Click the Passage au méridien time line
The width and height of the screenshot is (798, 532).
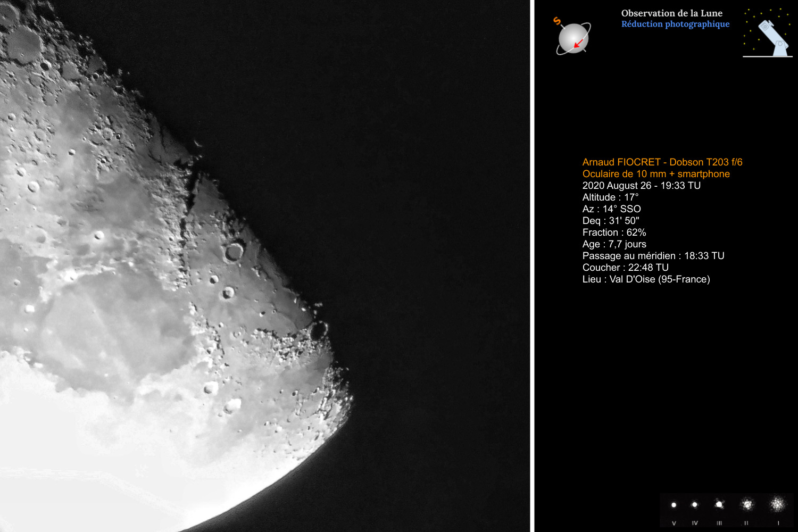[653, 256]
